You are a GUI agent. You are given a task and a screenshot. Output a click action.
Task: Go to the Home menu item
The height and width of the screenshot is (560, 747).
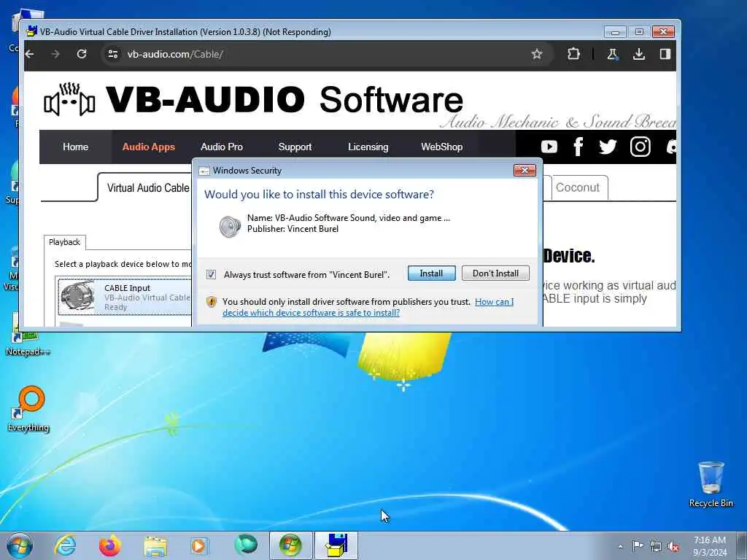click(75, 147)
